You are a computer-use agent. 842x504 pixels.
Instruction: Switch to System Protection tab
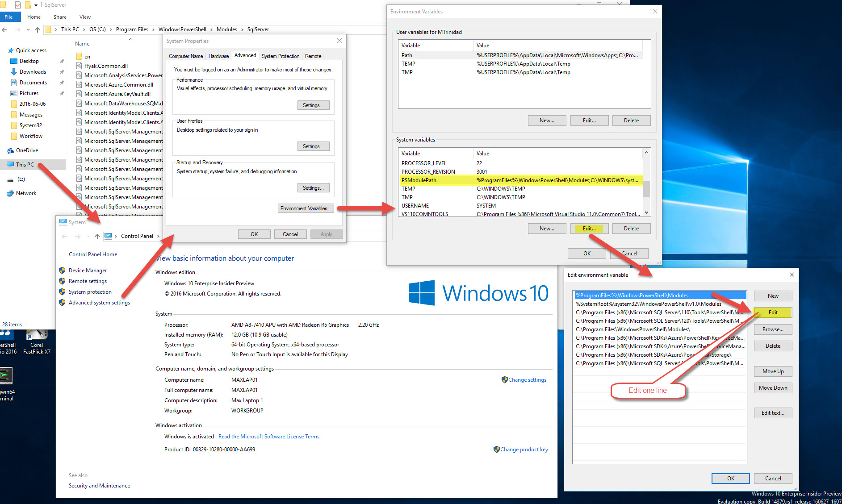click(281, 56)
